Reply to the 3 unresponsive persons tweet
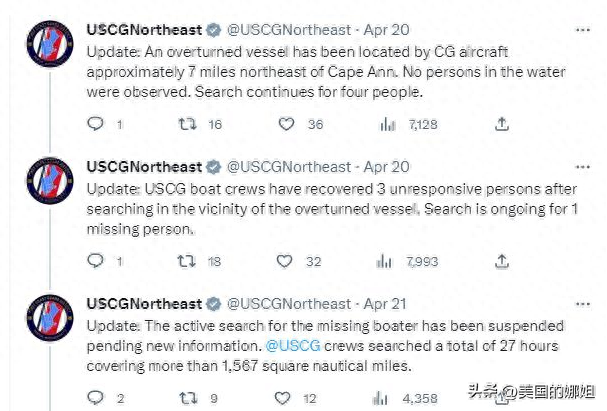Viewport: 607px width, 411px height. (x=95, y=260)
